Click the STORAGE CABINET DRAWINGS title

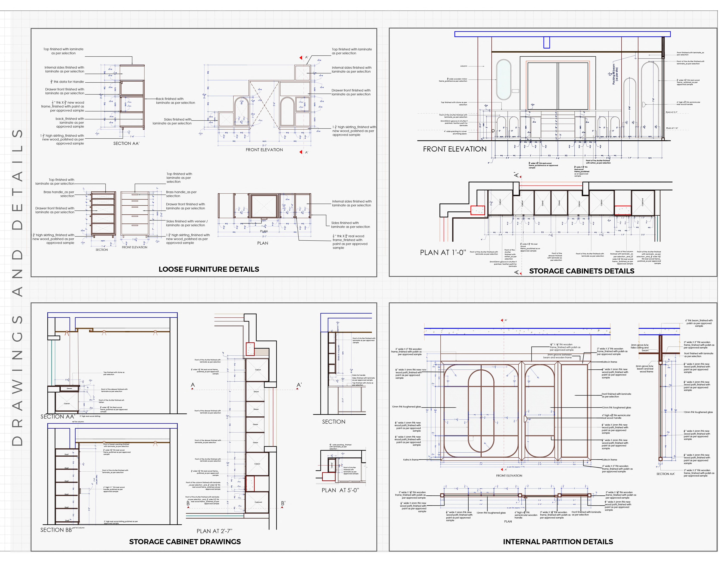[185, 542]
